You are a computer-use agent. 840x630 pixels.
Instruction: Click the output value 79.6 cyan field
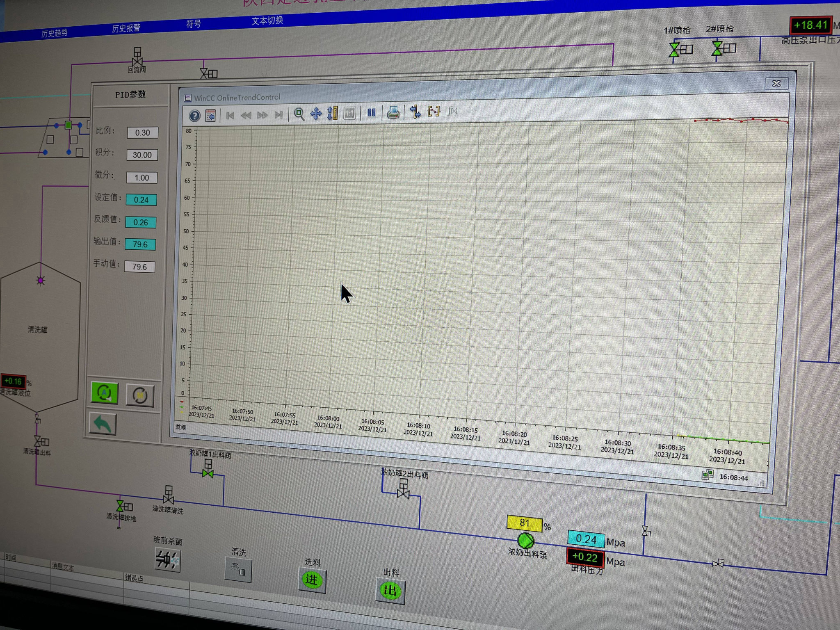[140, 244]
